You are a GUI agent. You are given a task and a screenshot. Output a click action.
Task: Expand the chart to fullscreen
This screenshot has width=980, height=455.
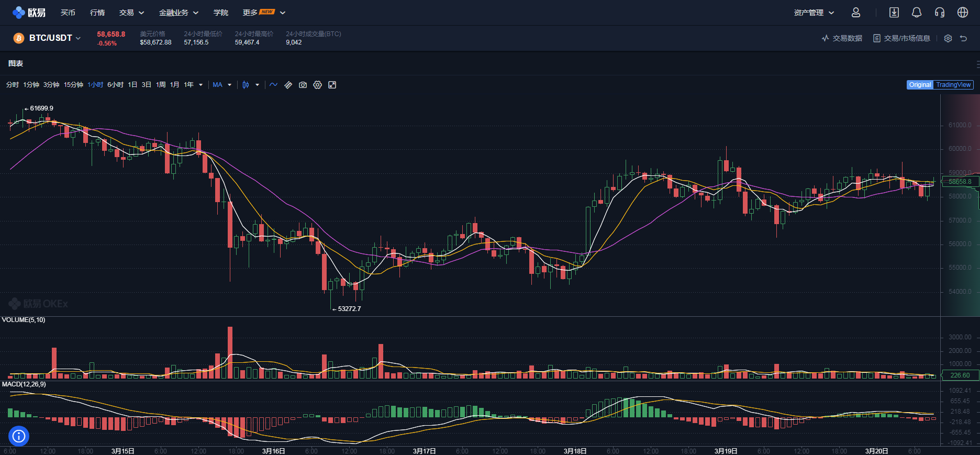click(x=332, y=85)
